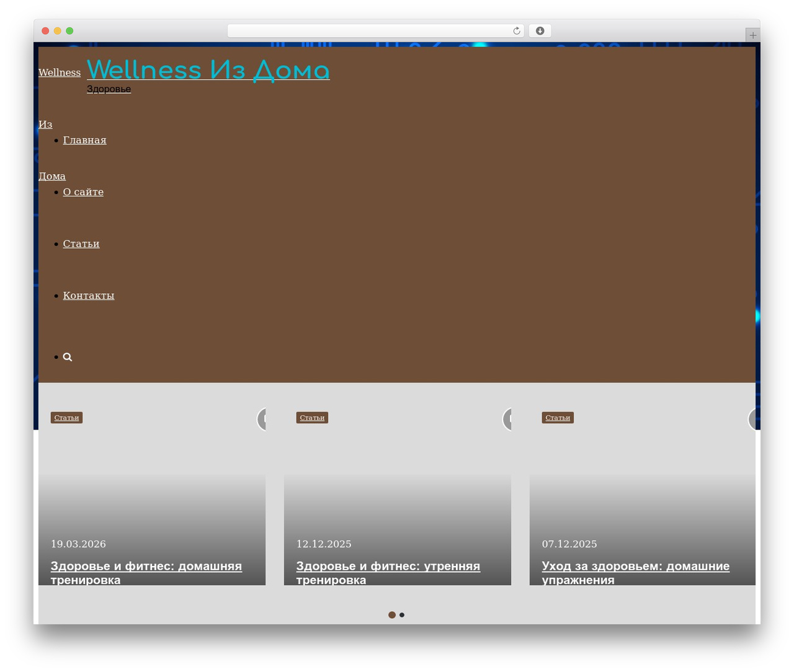794x672 pixels.
Task: Click the date 07.12.2025
Action: (569, 544)
